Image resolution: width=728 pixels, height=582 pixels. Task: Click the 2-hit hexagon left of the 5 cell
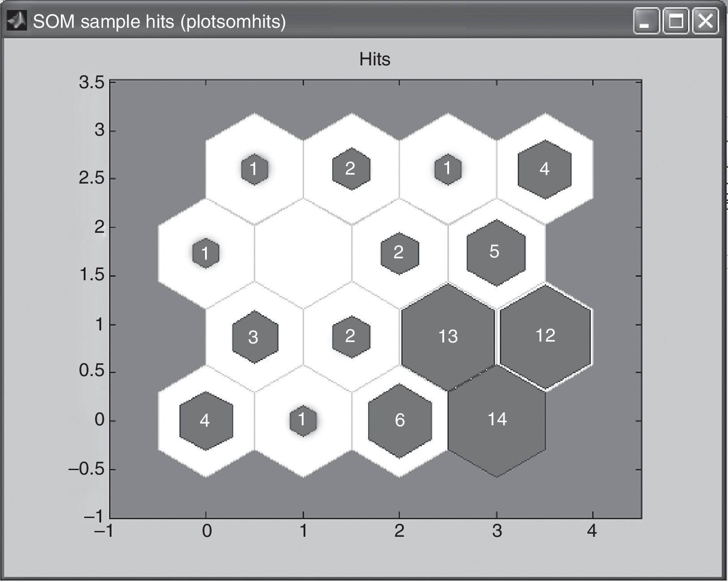(x=399, y=253)
